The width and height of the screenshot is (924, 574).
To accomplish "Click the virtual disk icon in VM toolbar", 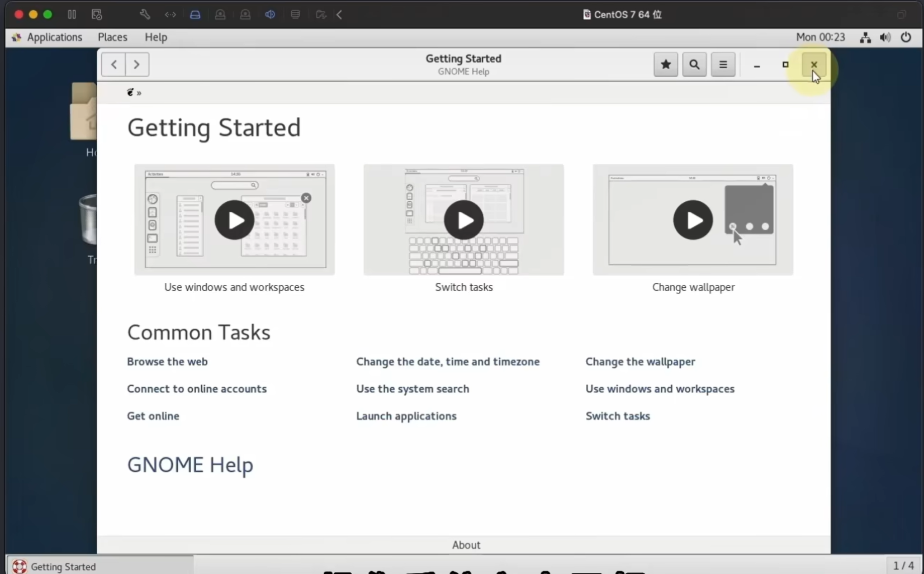I will pyautogui.click(x=196, y=15).
